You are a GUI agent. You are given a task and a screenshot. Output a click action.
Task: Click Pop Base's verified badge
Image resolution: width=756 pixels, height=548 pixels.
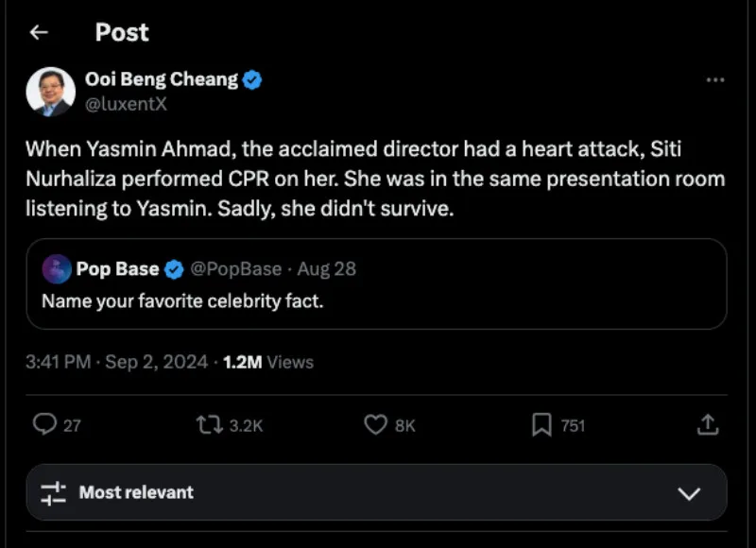175,269
